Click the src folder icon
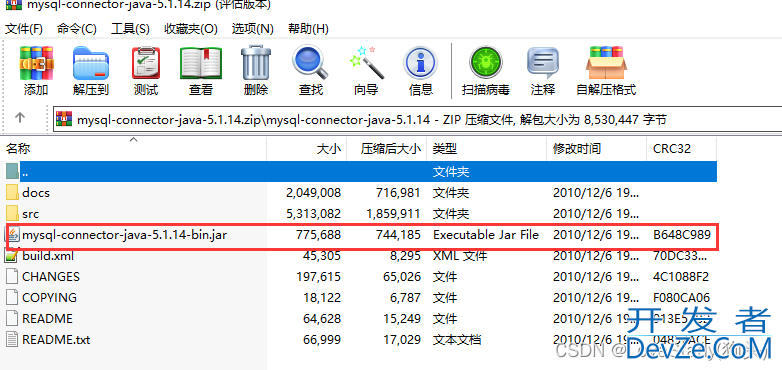Viewport: 782px width, 370px height. pos(12,214)
